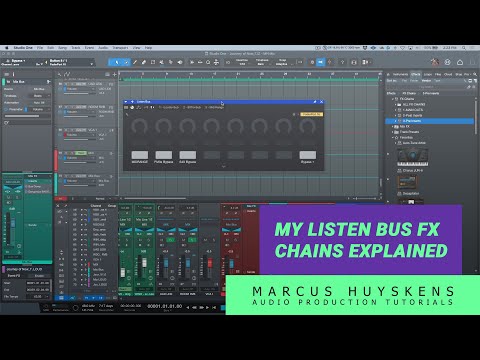Open the Quantize value dropdown
The image size is (480, 360).
coord(242,62)
